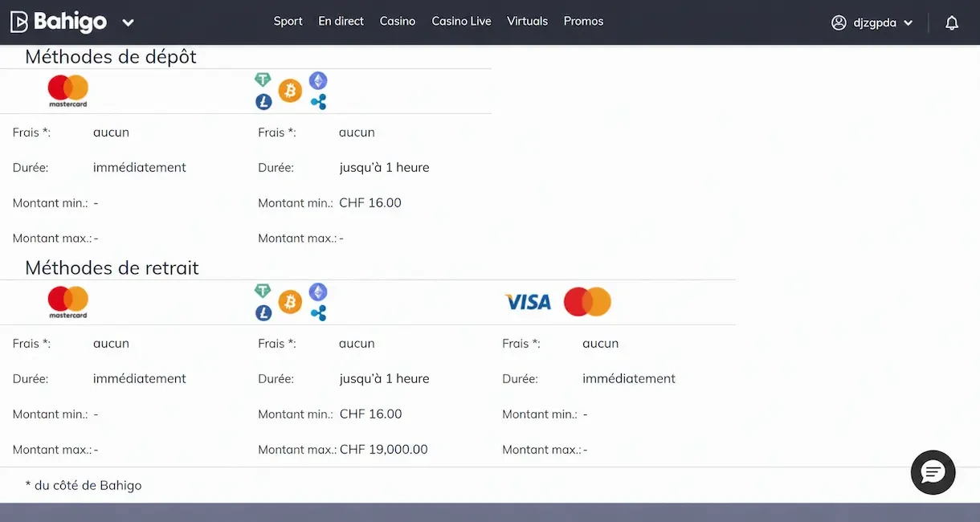Viewport: 980px width, 522px height.
Task: Click the Ethereum icon in the deposit methods
Action: (319, 80)
